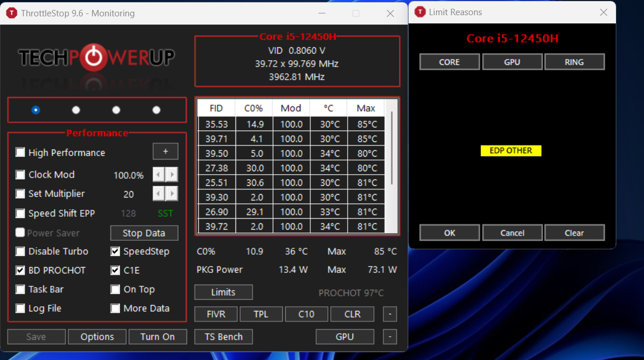Click the Mod column header
The image size is (644, 360).
click(x=291, y=108)
